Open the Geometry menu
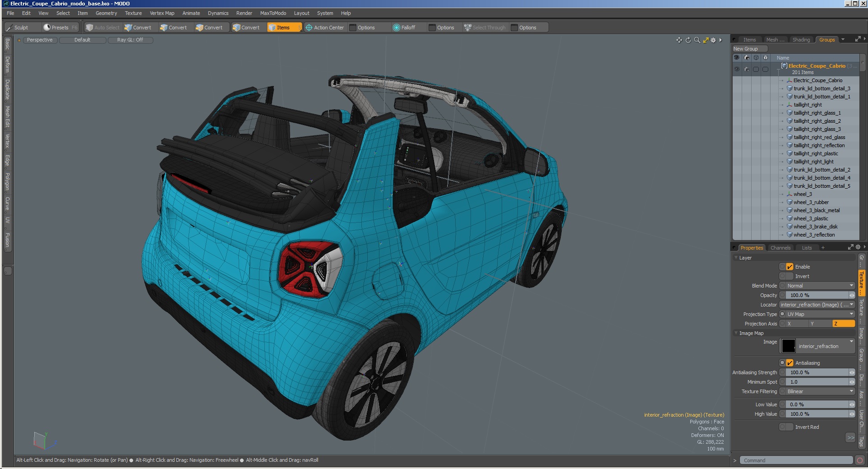The height and width of the screenshot is (469, 868). pos(106,13)
